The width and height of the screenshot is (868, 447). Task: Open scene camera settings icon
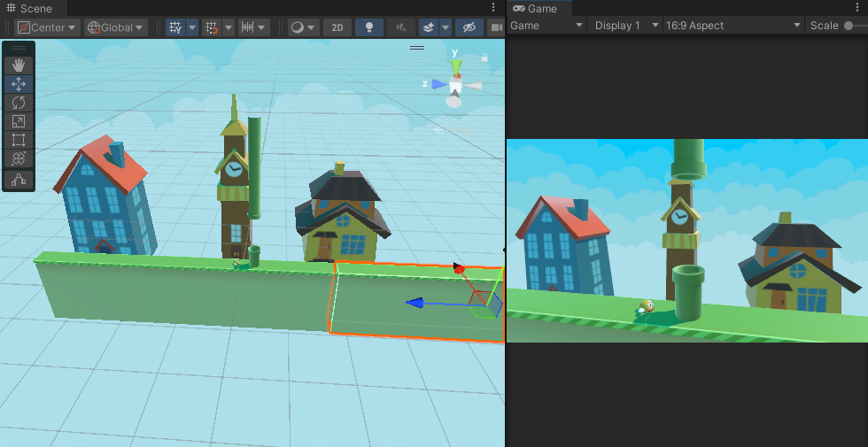point(496,27)
